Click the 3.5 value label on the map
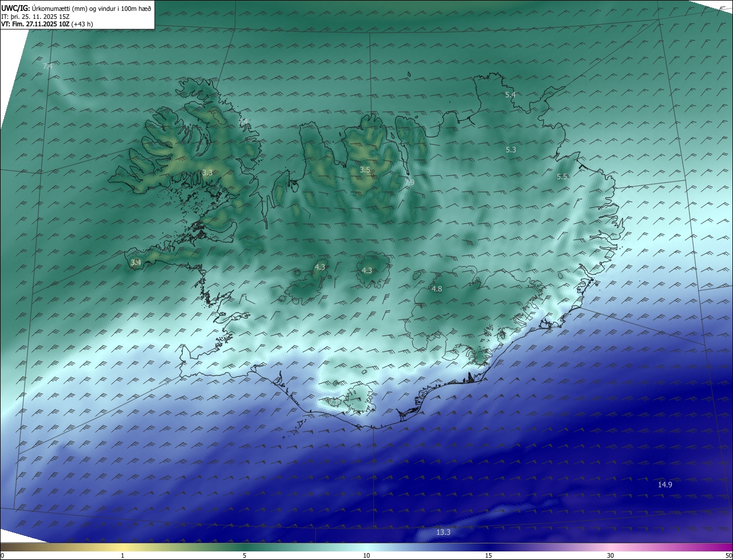This screenshot has width=733, height=560. coord(365,169)
